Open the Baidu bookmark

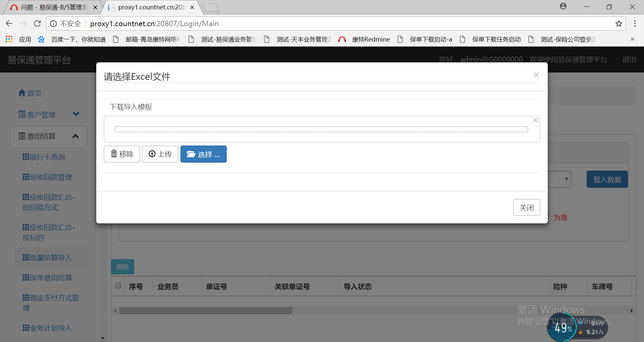click(72, 39)
